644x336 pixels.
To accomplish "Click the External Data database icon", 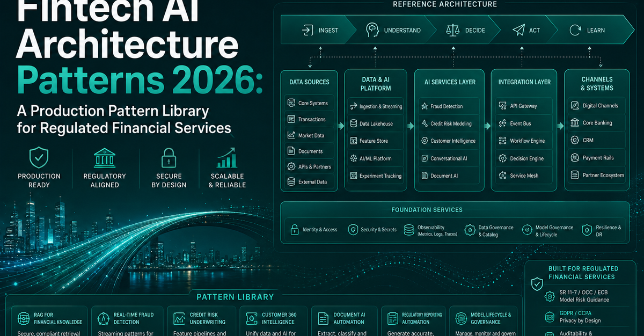I will tap(291, 182).
